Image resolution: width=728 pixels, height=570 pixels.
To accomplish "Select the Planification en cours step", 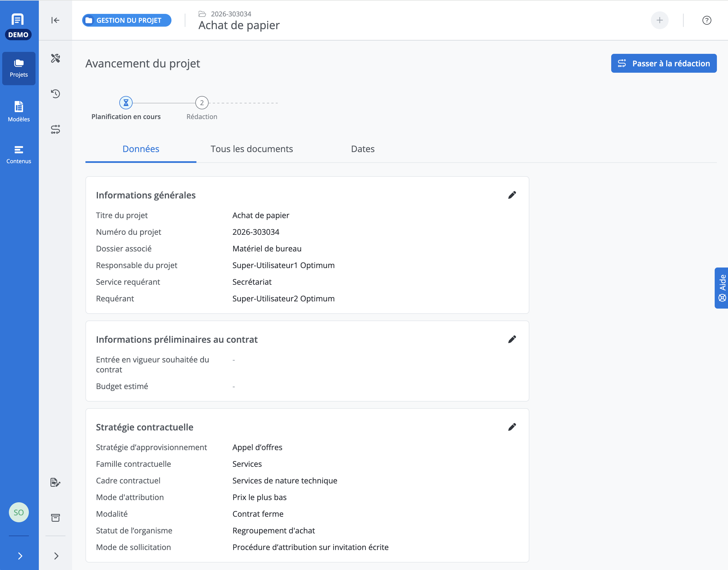I will coord(126,108).
